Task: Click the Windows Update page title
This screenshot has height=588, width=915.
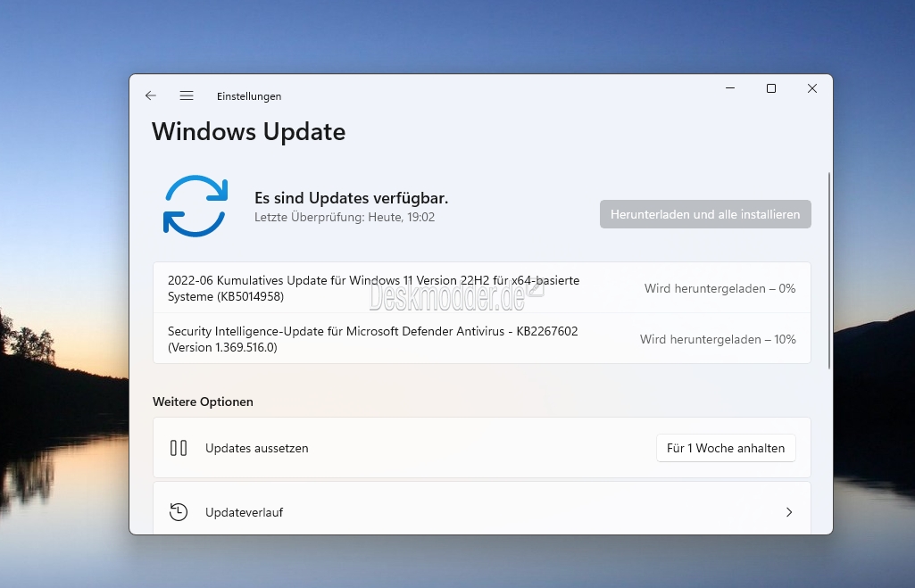Action: (248, 132)
